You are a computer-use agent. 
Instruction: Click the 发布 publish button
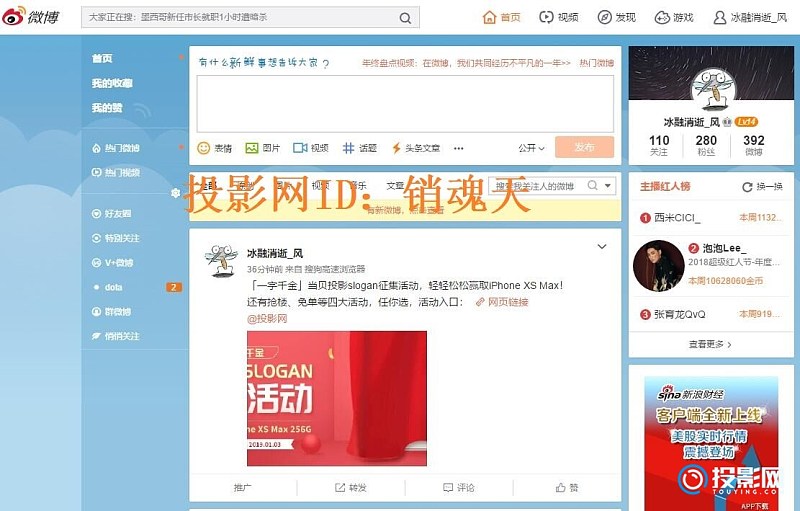(584, 147)
